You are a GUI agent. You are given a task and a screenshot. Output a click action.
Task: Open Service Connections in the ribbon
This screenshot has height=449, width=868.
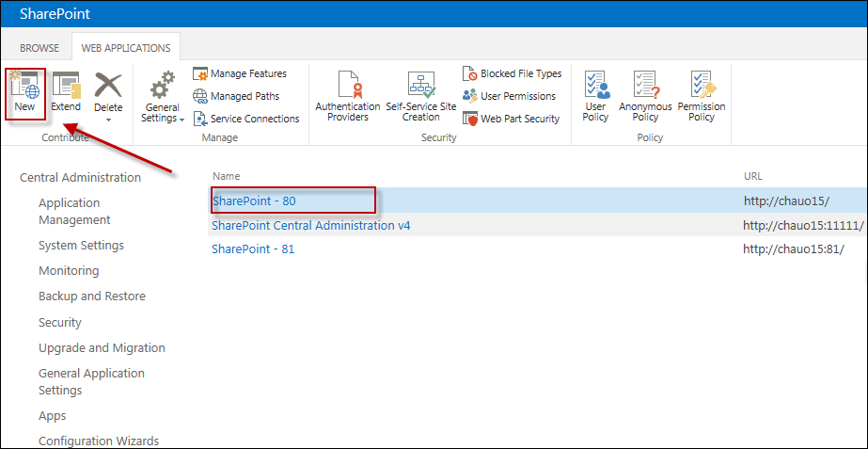click(246, 119)
